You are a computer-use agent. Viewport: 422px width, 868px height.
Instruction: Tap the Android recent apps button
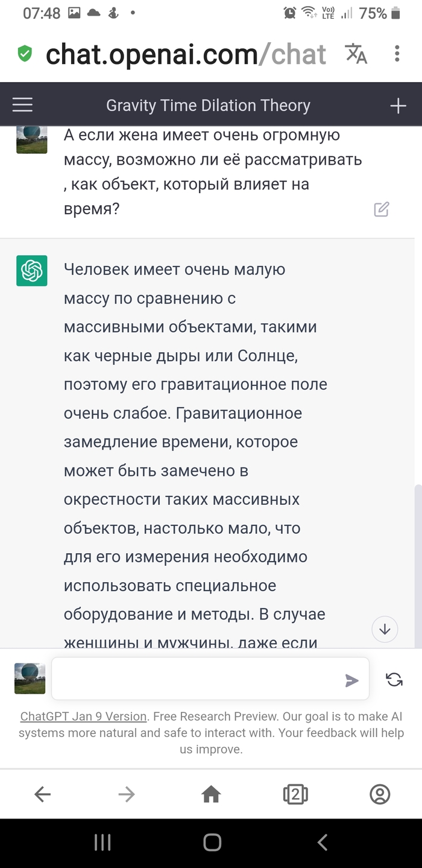pos(102,843)
